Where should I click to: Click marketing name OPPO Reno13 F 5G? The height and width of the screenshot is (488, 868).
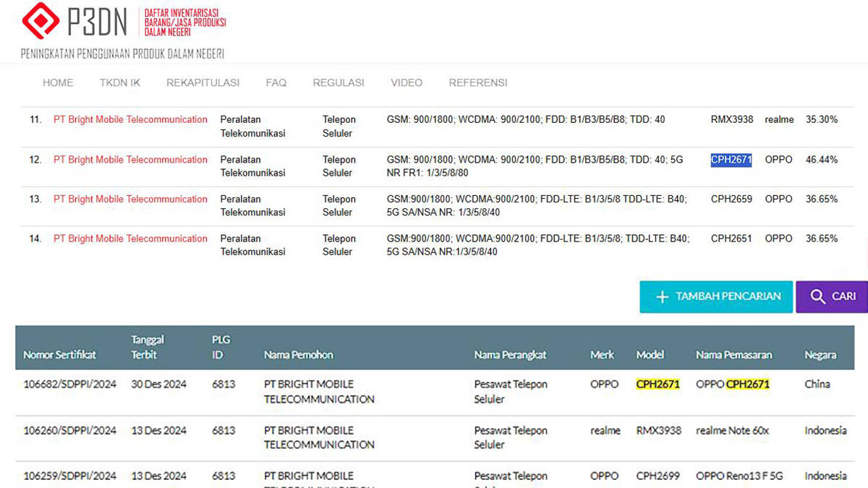click(739, 476)
